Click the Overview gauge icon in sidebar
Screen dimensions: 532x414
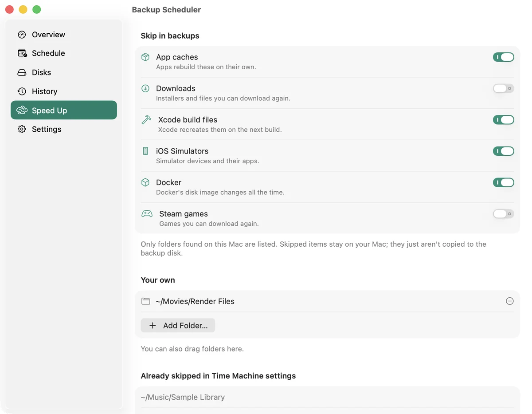coord(22,35)
